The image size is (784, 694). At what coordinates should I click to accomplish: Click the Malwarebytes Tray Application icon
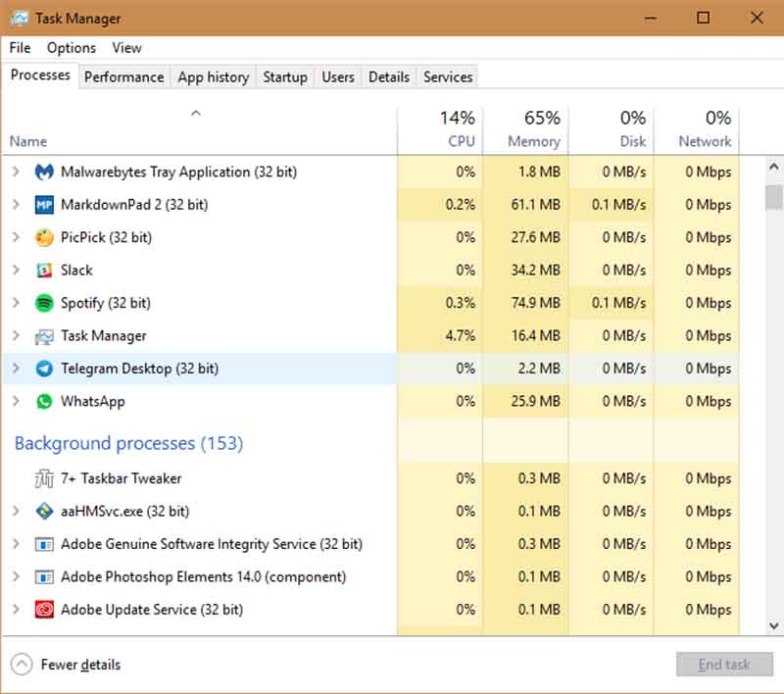point(44,173)
